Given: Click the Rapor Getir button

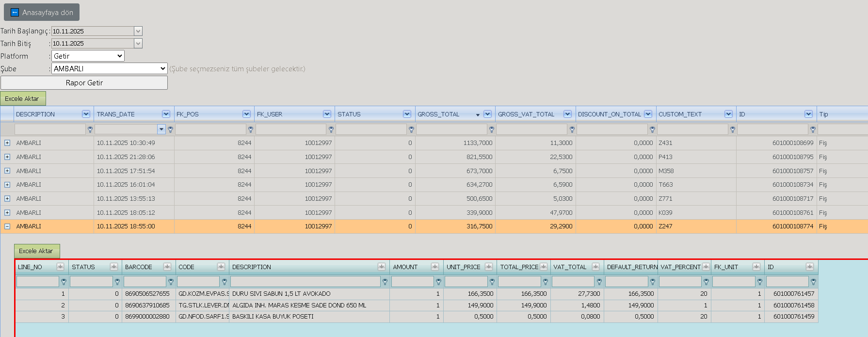Looking at the screenshot, I should 84,83.
